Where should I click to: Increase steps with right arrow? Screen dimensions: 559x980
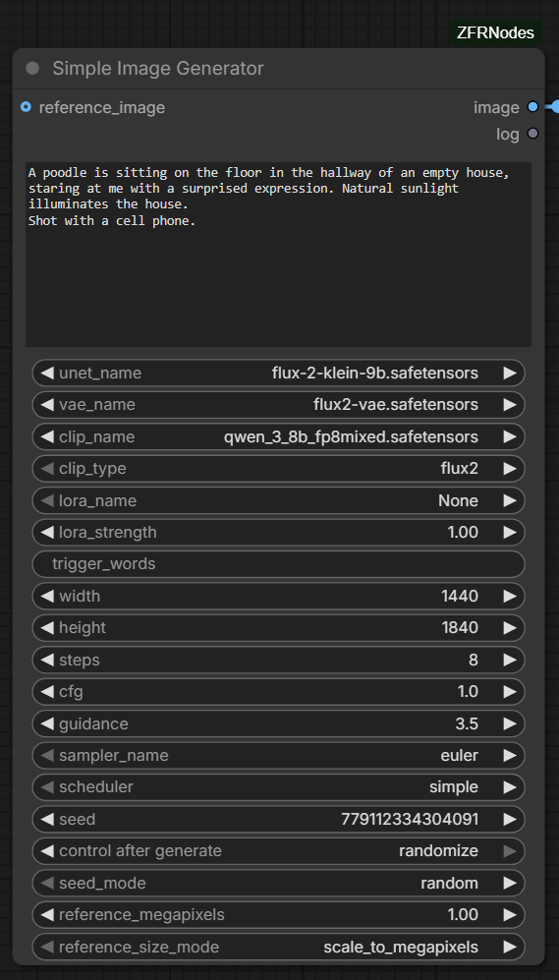[x=510, y=660]
